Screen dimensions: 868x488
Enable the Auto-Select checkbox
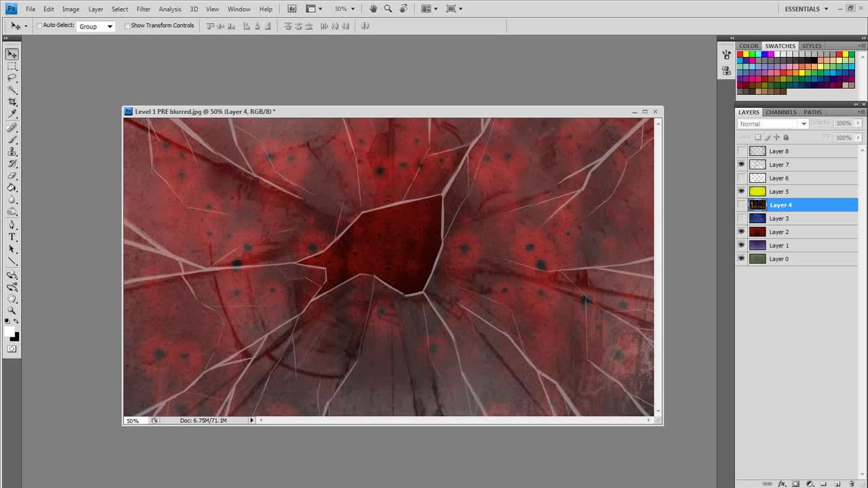coord(39,26)
